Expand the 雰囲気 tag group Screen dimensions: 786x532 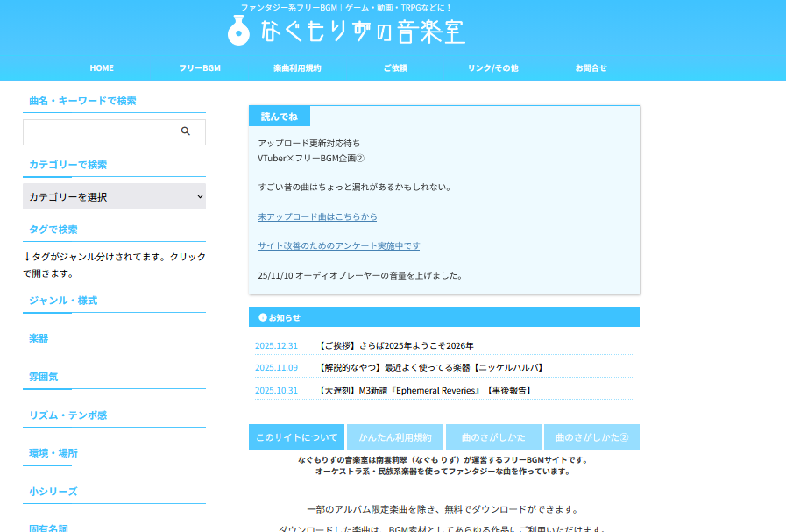click(x=44, y=377)
